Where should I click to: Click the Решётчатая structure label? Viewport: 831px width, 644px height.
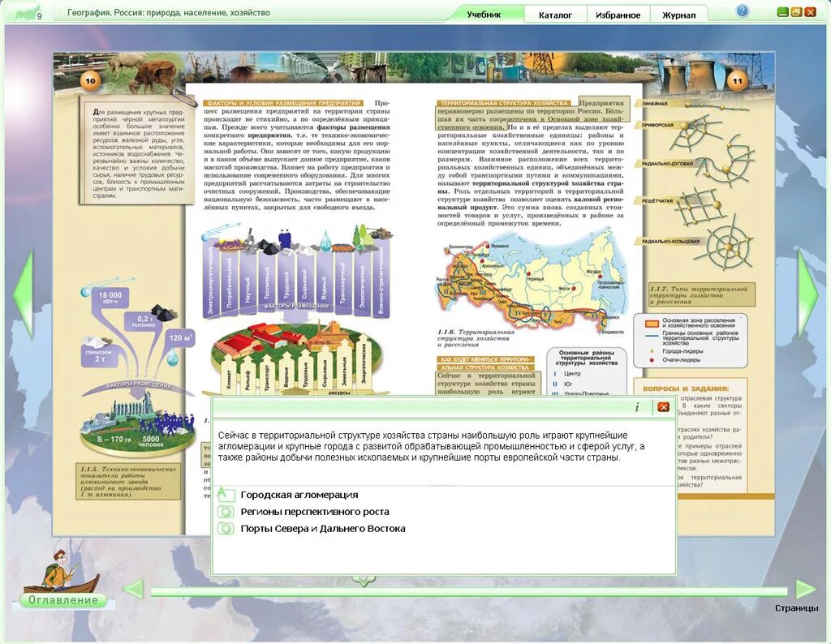pyautogui.click(x=657, y=200)
